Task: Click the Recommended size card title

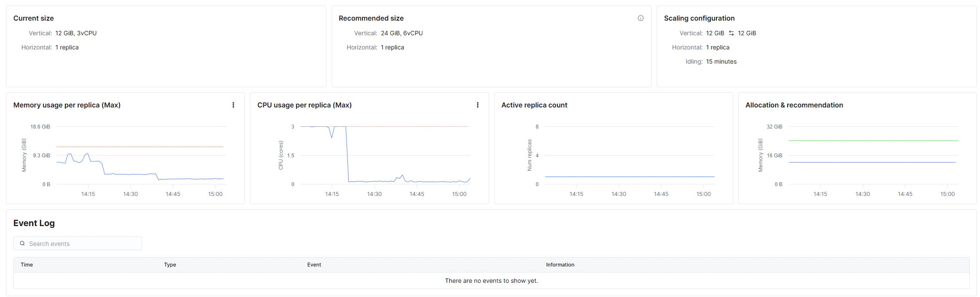Action: click(371, 18)
